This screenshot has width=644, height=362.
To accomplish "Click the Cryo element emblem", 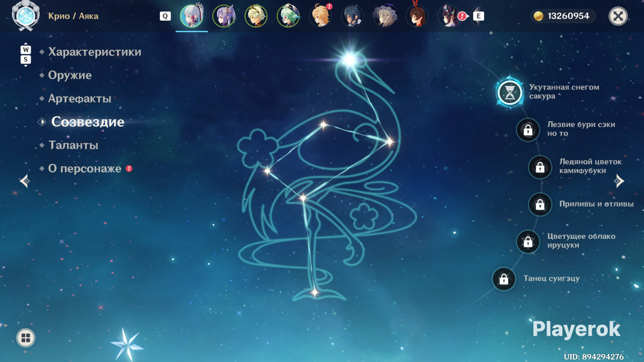I will coord(26,15).
